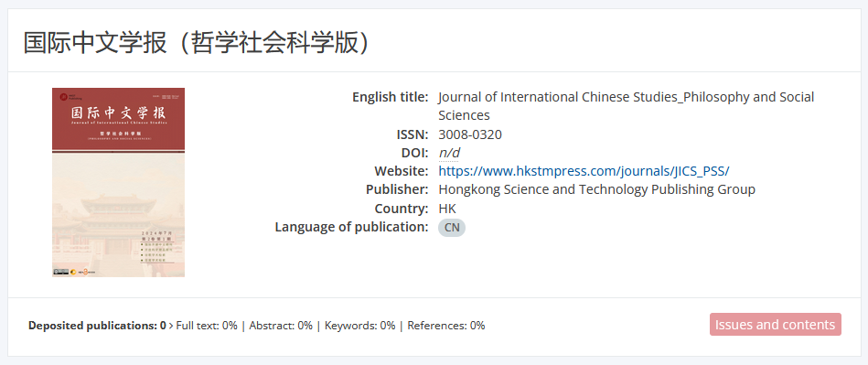868x365 pixels.
Task: Click the Creative Commons license icon on cover
Action: [x=61, y=272]
